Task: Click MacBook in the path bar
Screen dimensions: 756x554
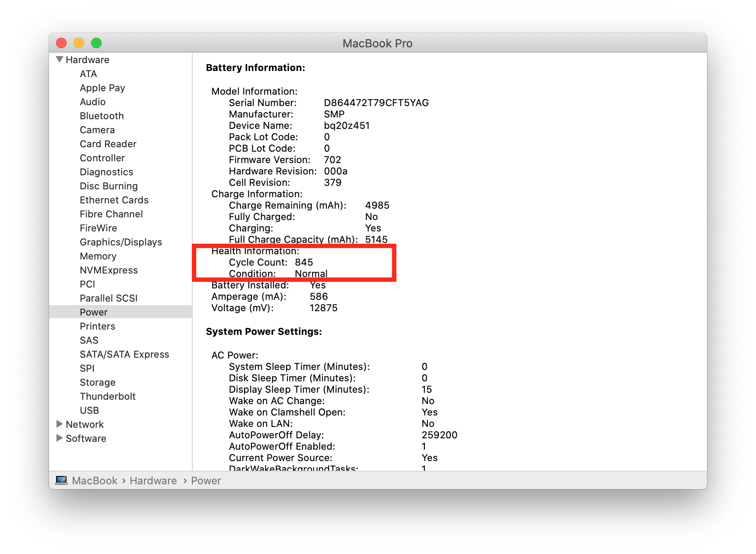Action: [95, 480]
